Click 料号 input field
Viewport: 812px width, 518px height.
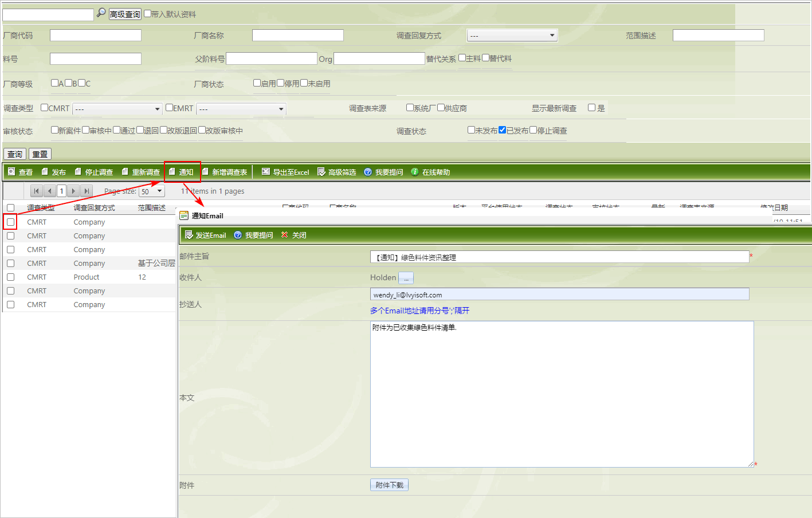click(x=96, y=58)
